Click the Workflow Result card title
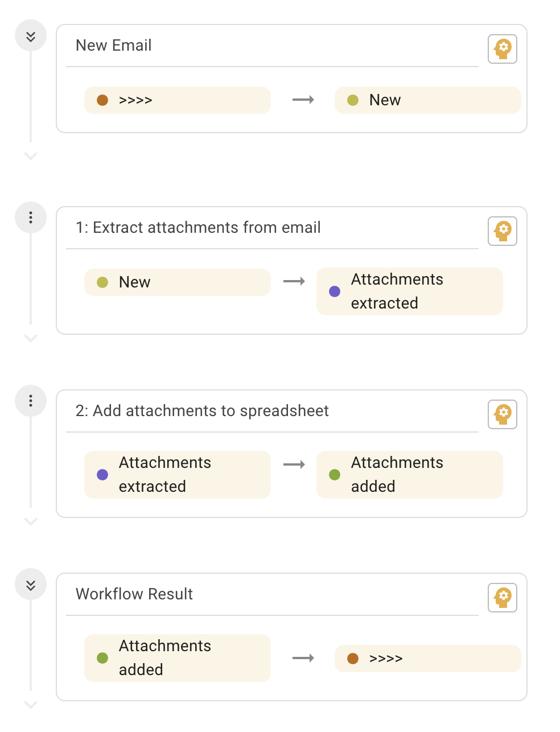The image size is (560, 732). click(134, 594)
